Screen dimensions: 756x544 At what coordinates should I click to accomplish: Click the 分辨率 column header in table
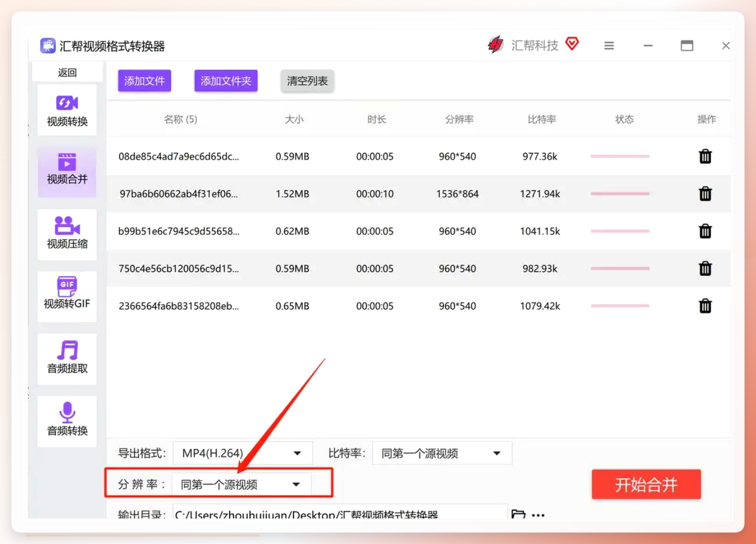(459, 119)
